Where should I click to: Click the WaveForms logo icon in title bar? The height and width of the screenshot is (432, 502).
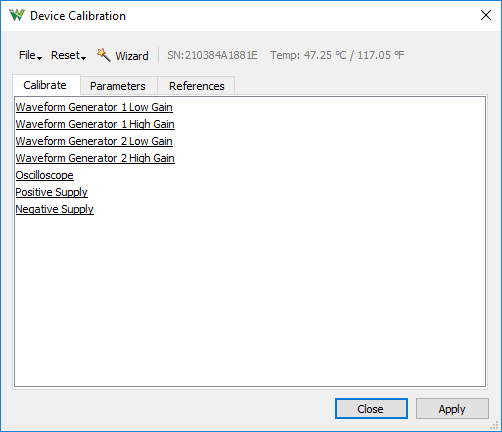[17, 15]
